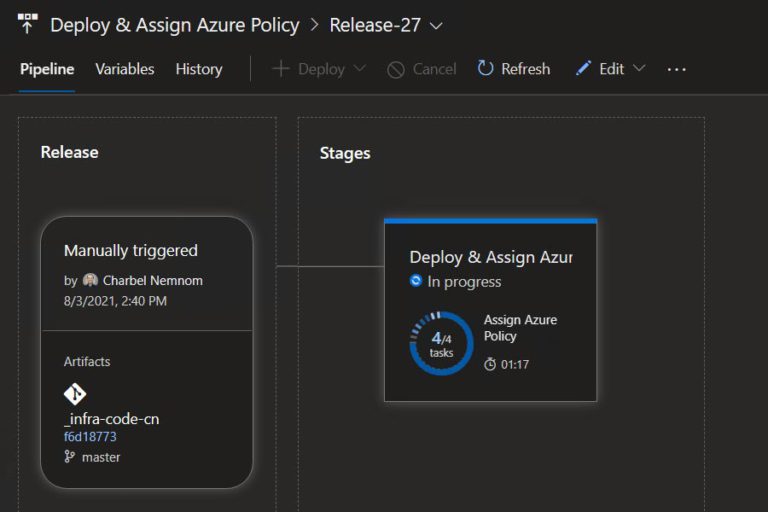Switch to the Pipeline tab
Viewport: 768px width, 512px height.
click(x=47, y=69)
